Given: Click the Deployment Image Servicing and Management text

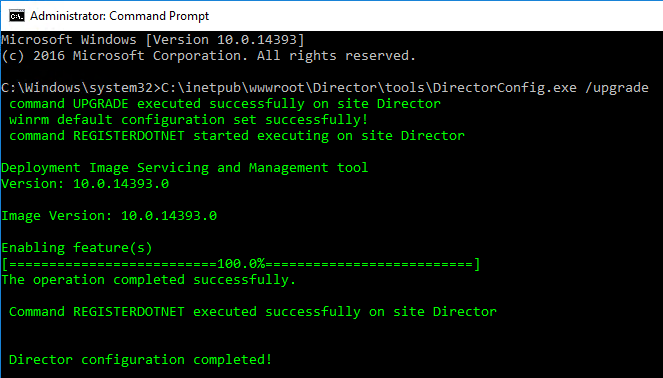Looking at the screenshot, I should pyautogui.click(x=184, y=168).
